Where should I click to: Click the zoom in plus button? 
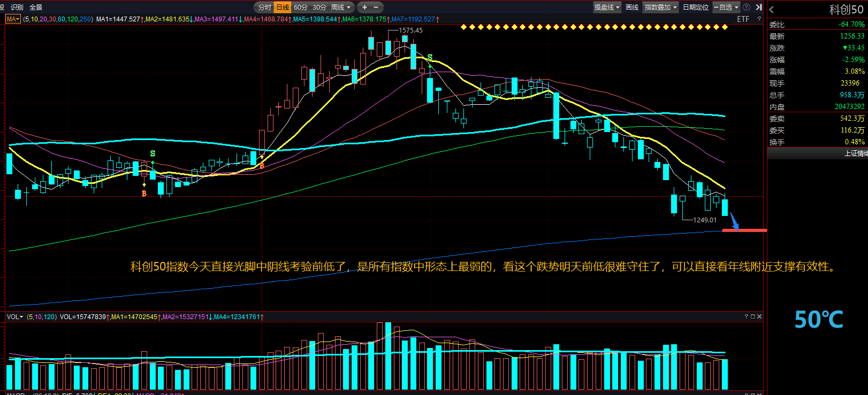(364, 7)
